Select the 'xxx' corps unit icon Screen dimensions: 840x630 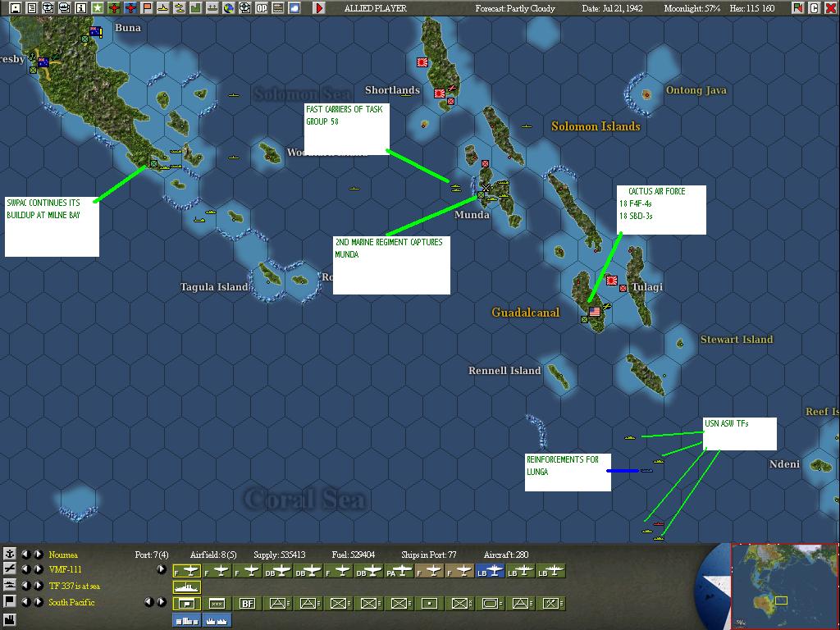[217, 604]
